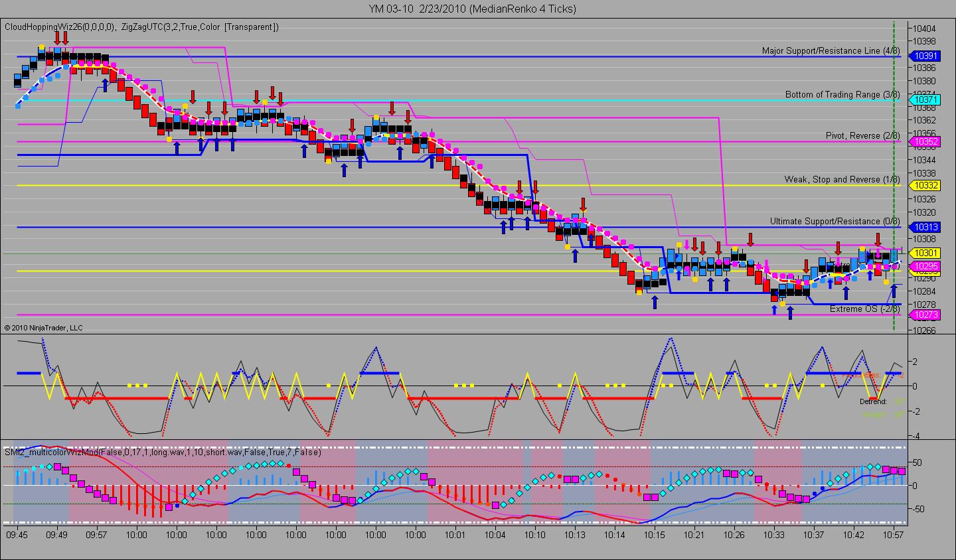Click the 10:14 time axis label
This screenshot has width=956, height=560.
tap(614, 533)
